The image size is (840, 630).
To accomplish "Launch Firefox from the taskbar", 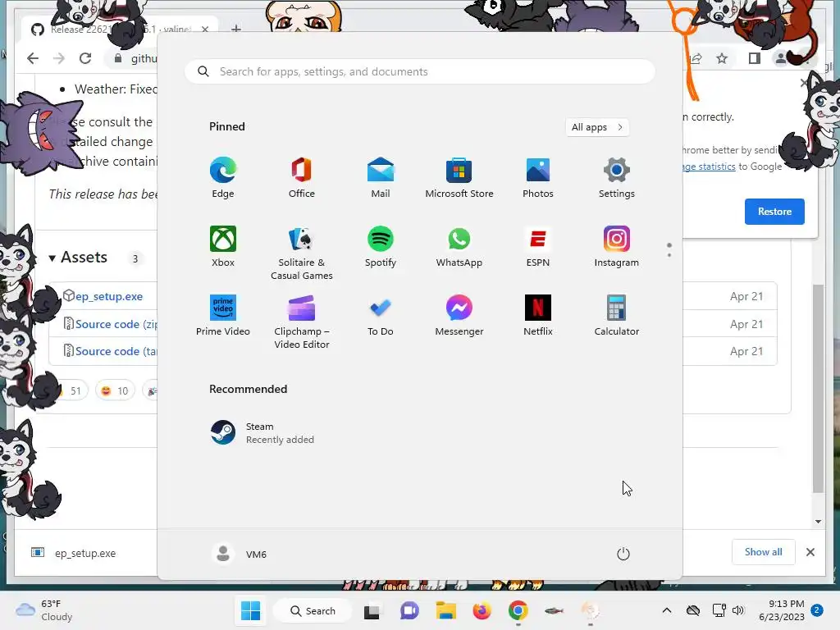I will (482, 610).
